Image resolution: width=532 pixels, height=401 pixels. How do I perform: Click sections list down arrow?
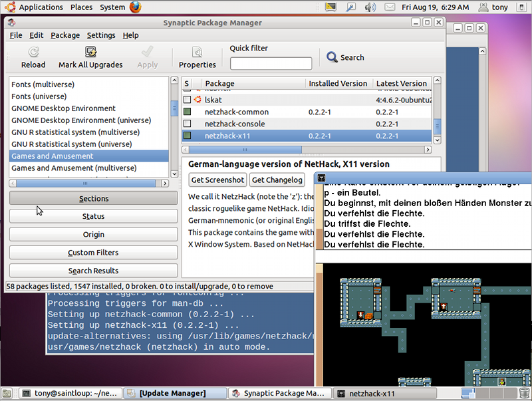click(x=174, y=174)
